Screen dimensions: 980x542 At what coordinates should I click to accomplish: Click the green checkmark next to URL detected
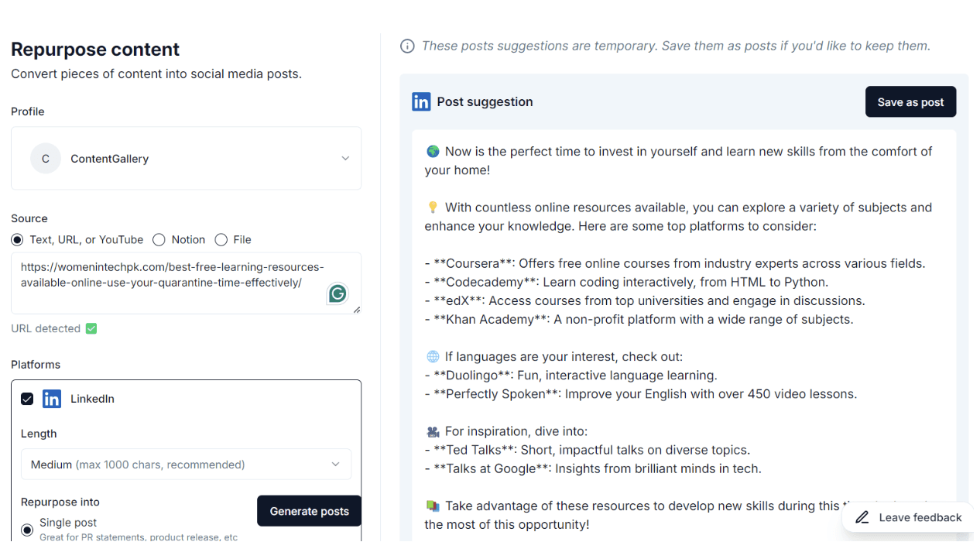(91, 328)
